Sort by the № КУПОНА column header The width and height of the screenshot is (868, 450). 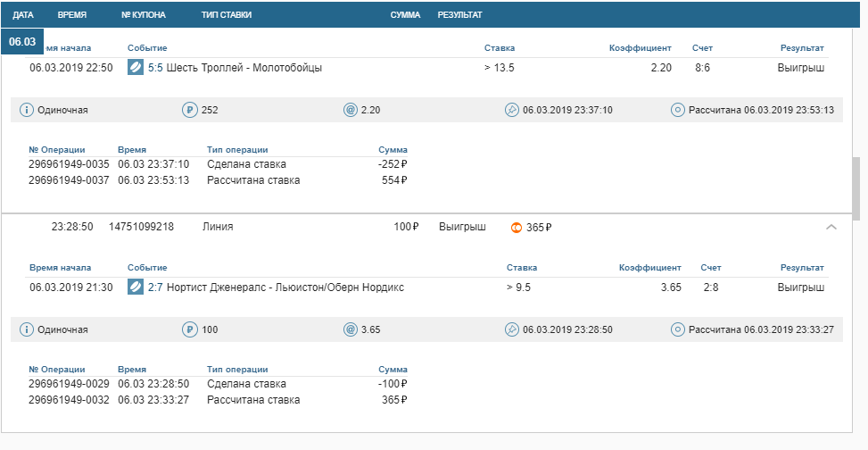[144, 15]
